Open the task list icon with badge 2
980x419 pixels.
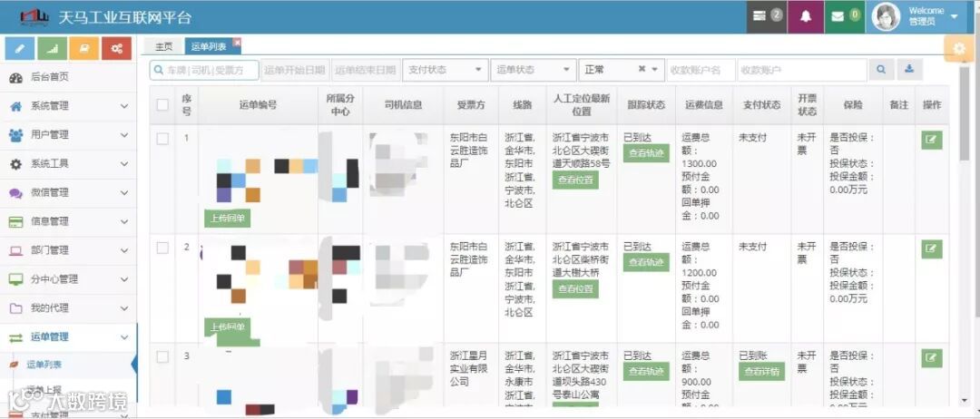tap(767, 17)
